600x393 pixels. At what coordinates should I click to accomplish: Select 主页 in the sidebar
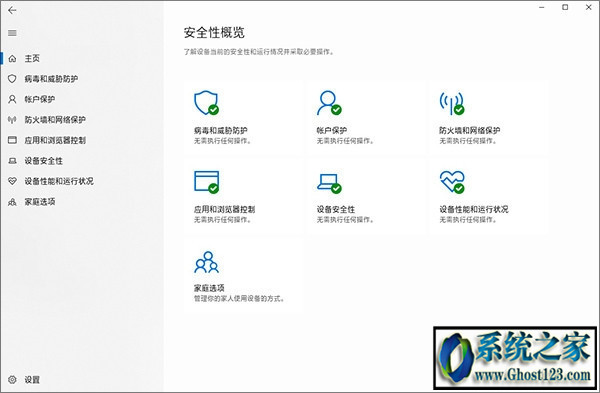(x=32, y=59)
